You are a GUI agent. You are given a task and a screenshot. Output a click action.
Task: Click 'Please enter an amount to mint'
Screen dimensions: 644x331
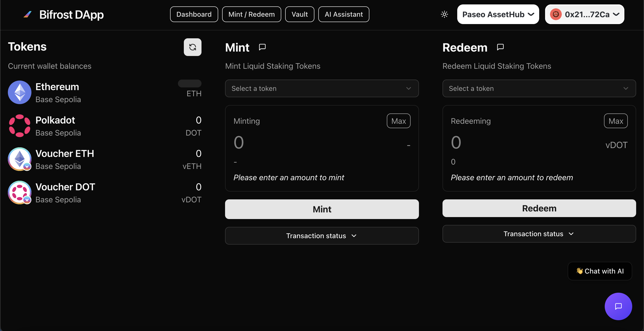[x=289, y=177]
